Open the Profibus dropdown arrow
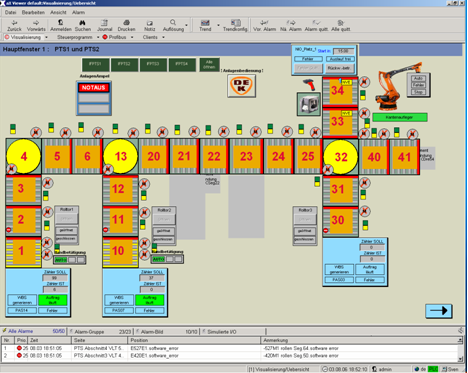The height and width of the screenshot is (373, 468). 132,37
